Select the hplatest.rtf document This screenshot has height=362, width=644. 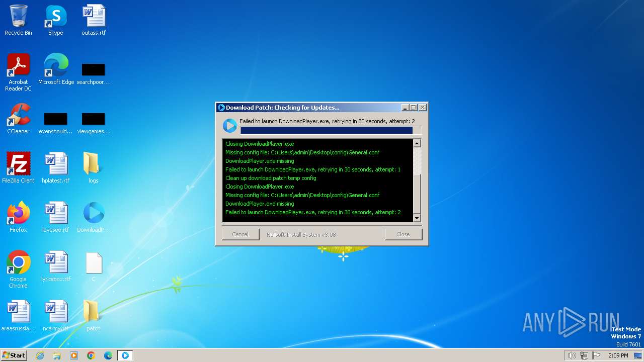click(x=56, y=168)
